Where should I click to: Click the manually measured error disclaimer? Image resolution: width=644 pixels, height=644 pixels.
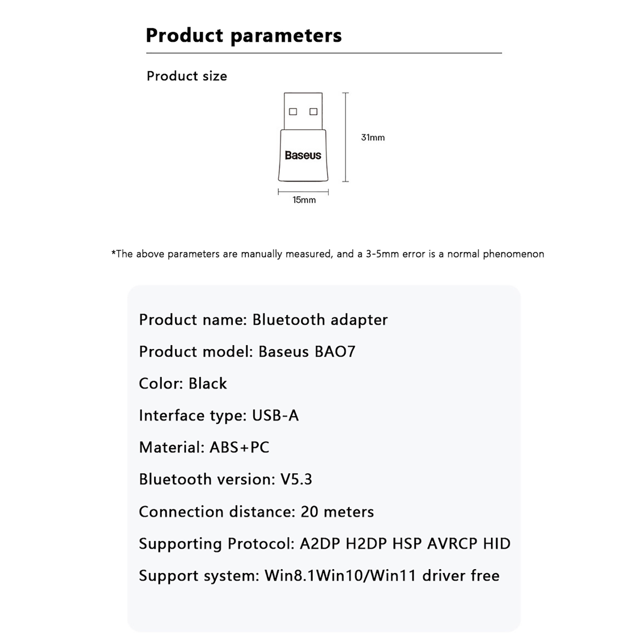tap(328, 254)
